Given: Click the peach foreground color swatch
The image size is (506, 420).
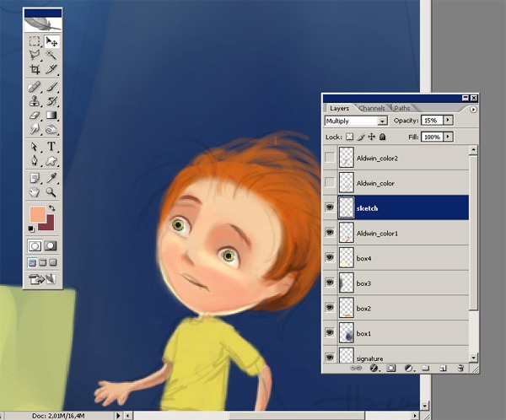Looking at the screenshot, I should [x=37, y=214].
